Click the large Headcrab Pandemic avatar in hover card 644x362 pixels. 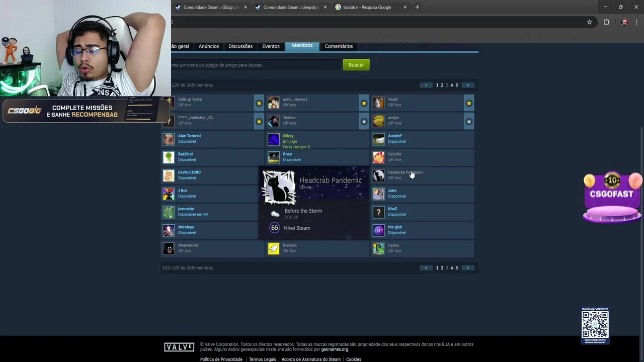point(279,188)
